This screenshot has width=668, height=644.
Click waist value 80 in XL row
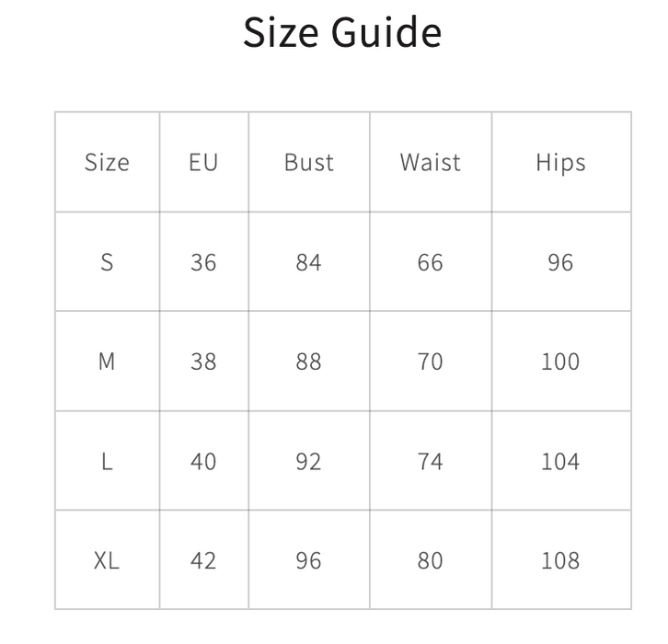click(x=430, y=560)
